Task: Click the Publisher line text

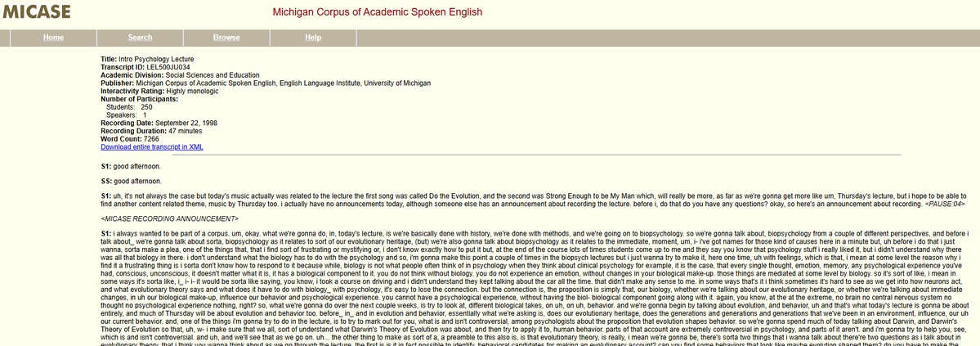Action: point(266,83)
